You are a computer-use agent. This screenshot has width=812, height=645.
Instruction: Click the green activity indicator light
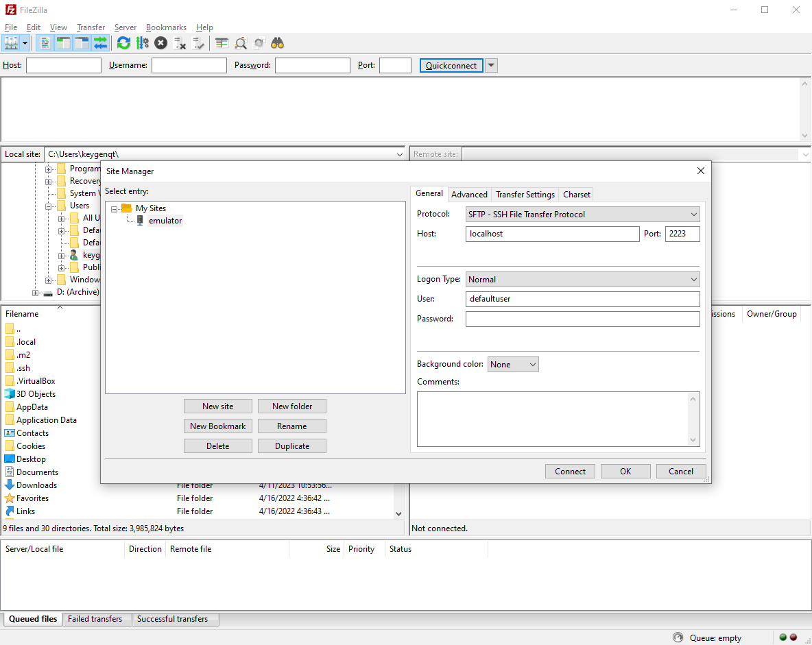[783, 637]
